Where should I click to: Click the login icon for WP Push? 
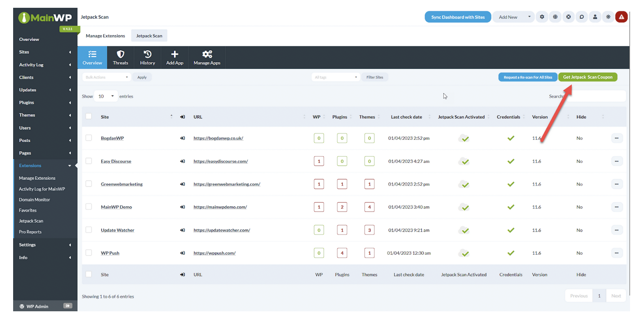click(x=183, y=253)
